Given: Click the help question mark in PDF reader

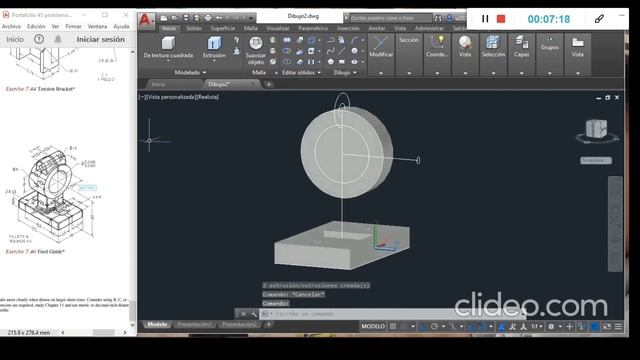Looking at the screenshot, I should [x=39, y=39].
